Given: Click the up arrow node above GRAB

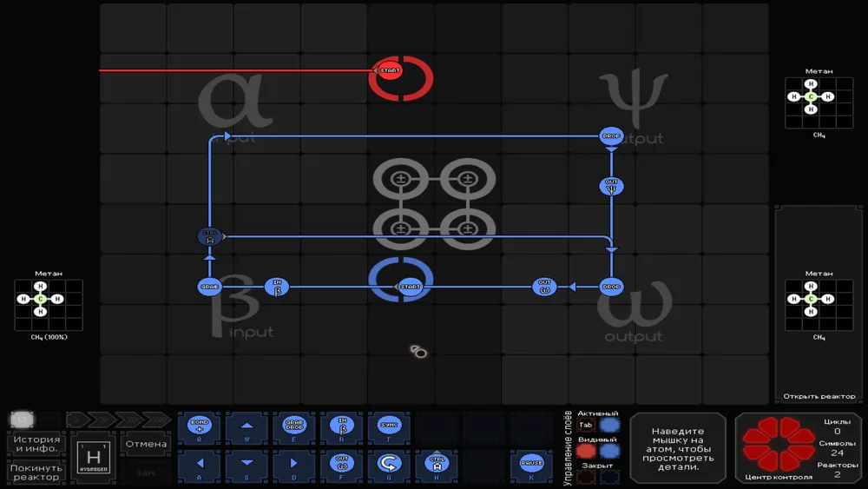Looking at the screenshot, I should pos(210,257).
